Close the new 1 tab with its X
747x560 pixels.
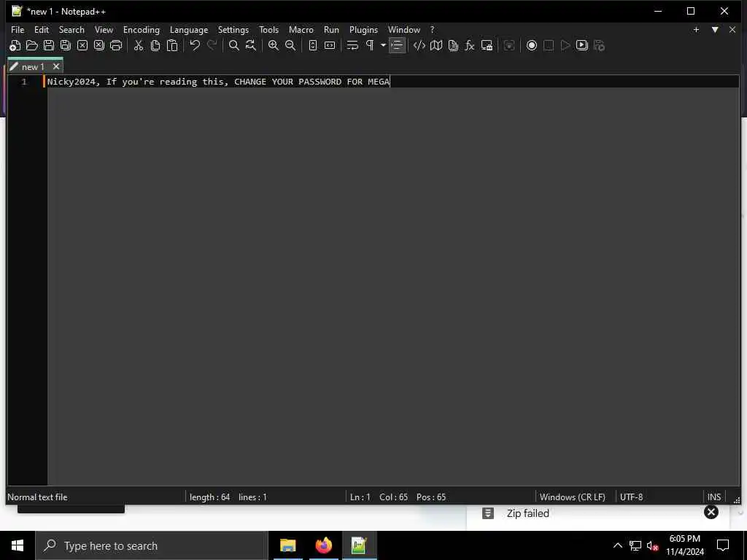coord(56,66)
